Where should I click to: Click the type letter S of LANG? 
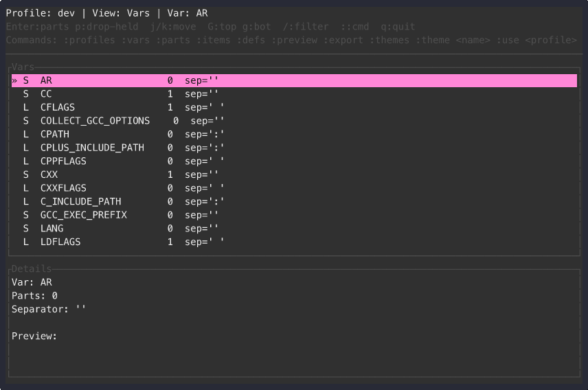[x=26, y=229]
